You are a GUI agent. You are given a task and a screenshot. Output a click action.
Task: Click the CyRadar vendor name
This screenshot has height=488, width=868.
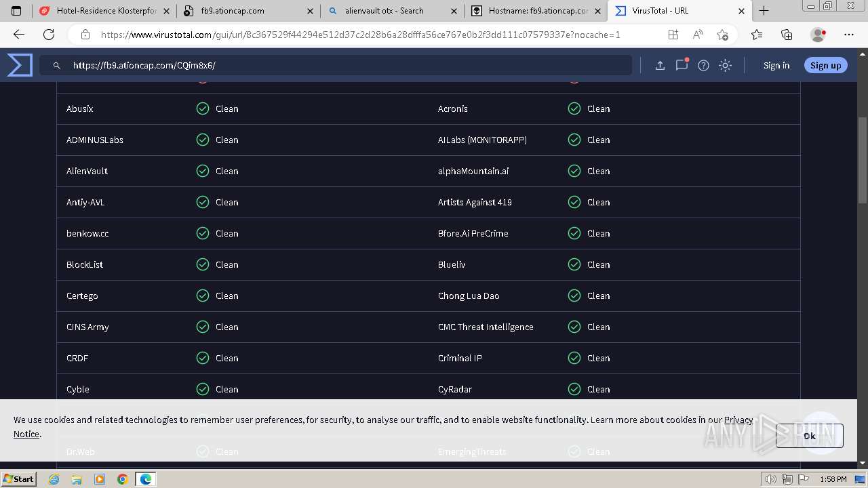click(455, 389)
